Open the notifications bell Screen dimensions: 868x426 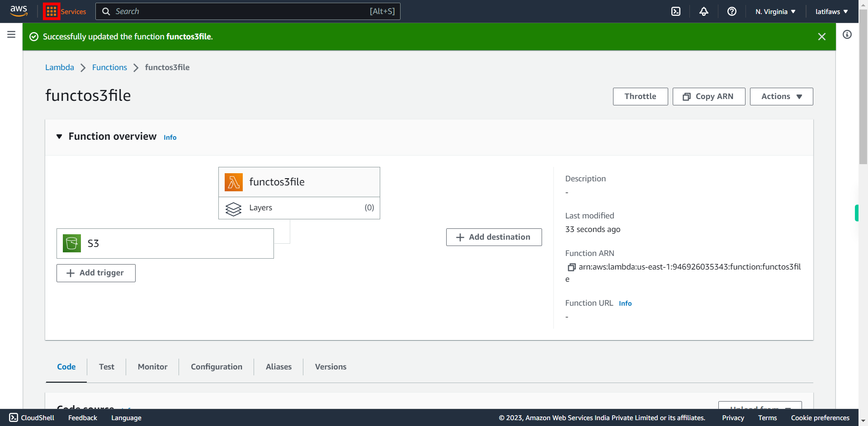(704, 11)
